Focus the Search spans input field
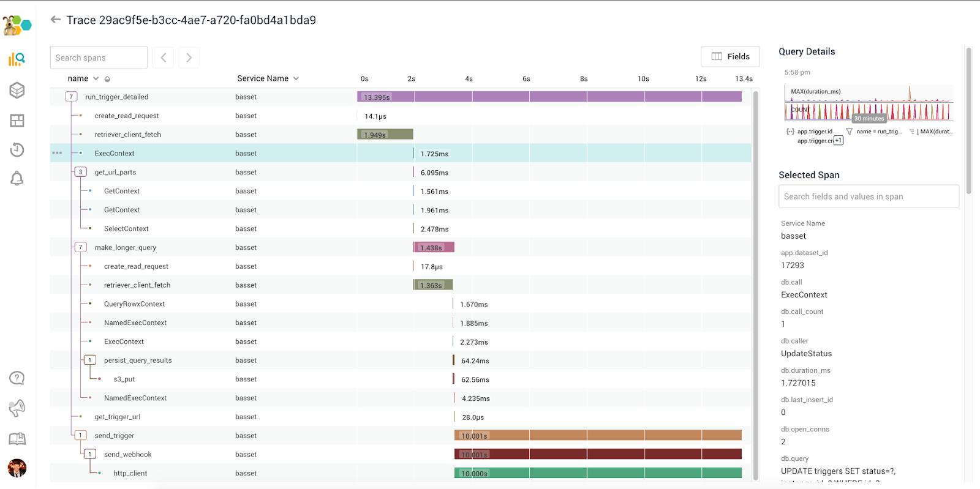The width and height of the screenshot is (980, 489). point(99,58)
